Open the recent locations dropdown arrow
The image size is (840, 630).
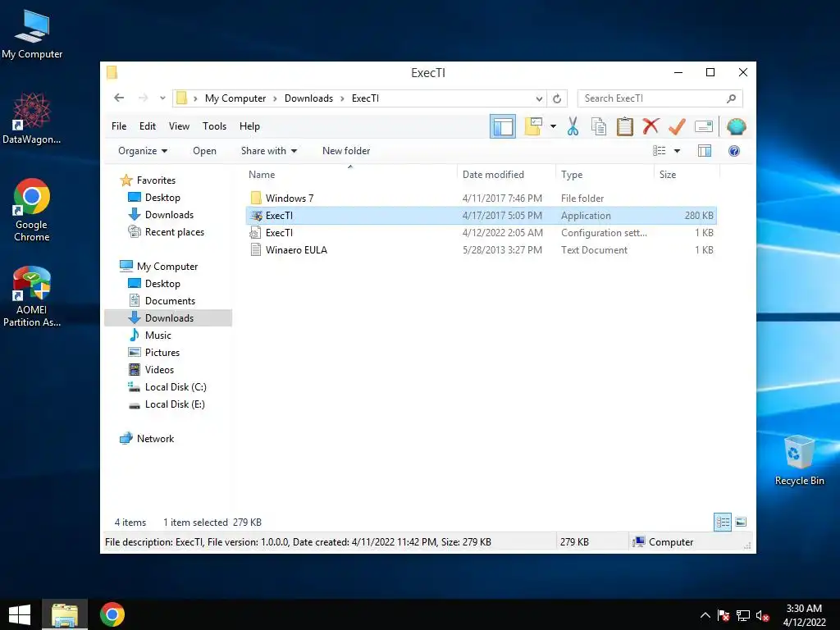162,98
